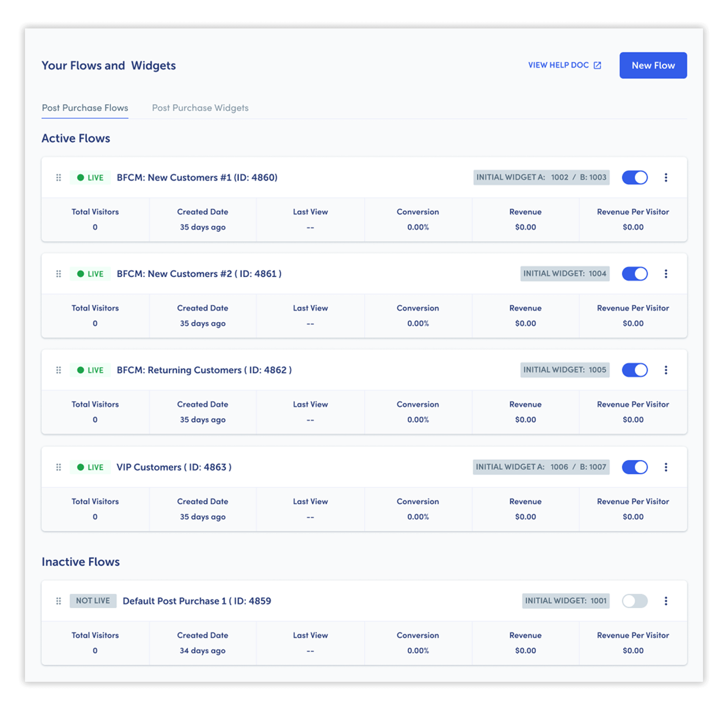728x711 pixels.
Task: Click Revenue $0.00 value of Default Post Purchase 1
Action: point(526,651)
